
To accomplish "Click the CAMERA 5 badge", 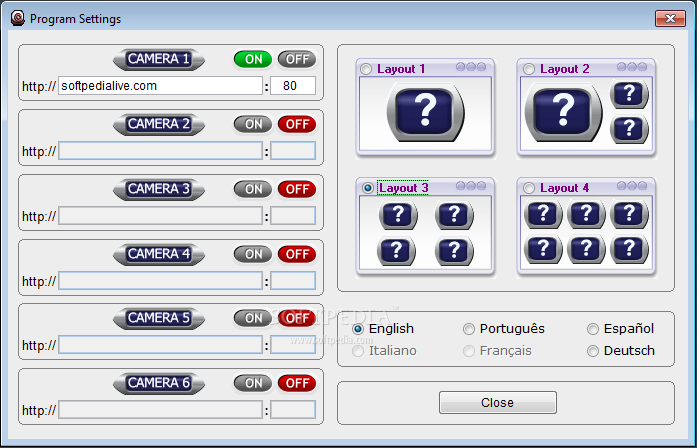I will click(159, 318).
